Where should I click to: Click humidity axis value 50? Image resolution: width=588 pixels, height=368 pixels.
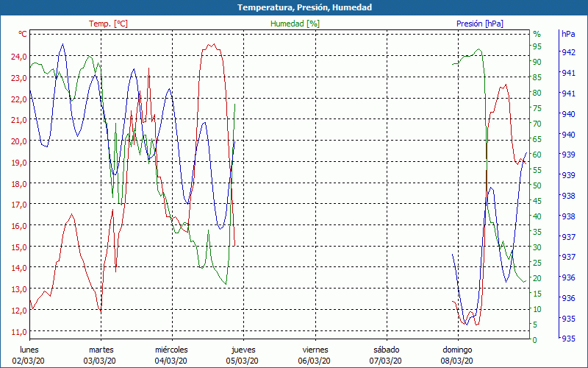click(x=537, y=185)
